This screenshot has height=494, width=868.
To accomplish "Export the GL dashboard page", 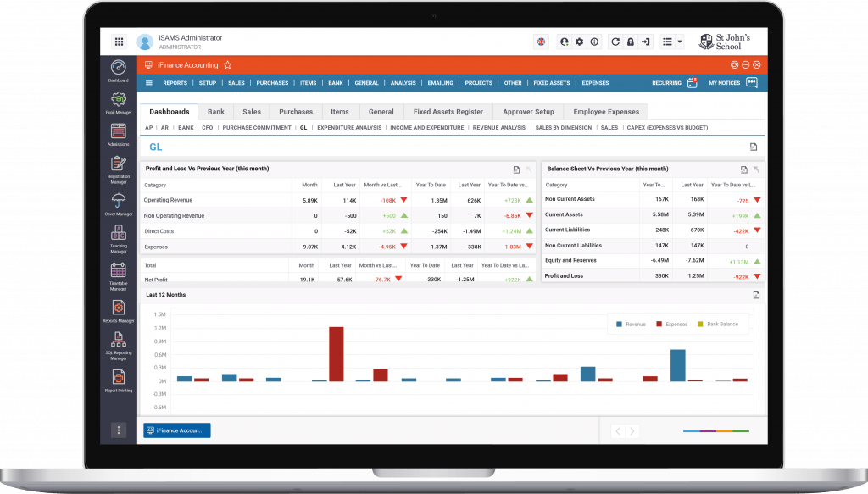I will click(754, 147).
